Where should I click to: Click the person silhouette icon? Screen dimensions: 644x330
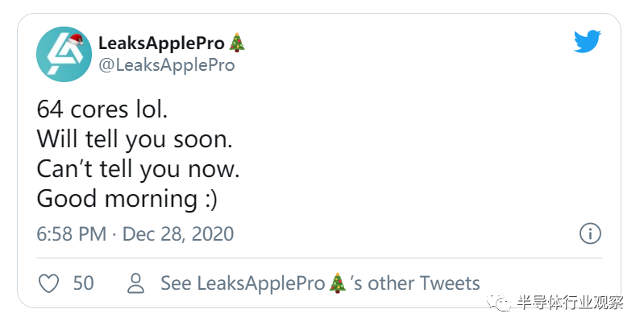(136, 283)
